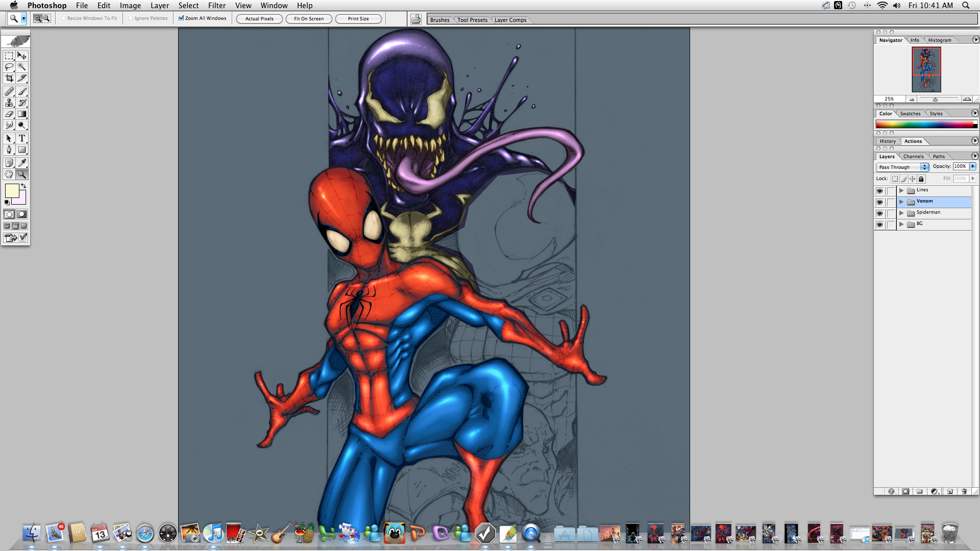Open the Filter menu
Viewport: 980px width, 551px height.
217,6
